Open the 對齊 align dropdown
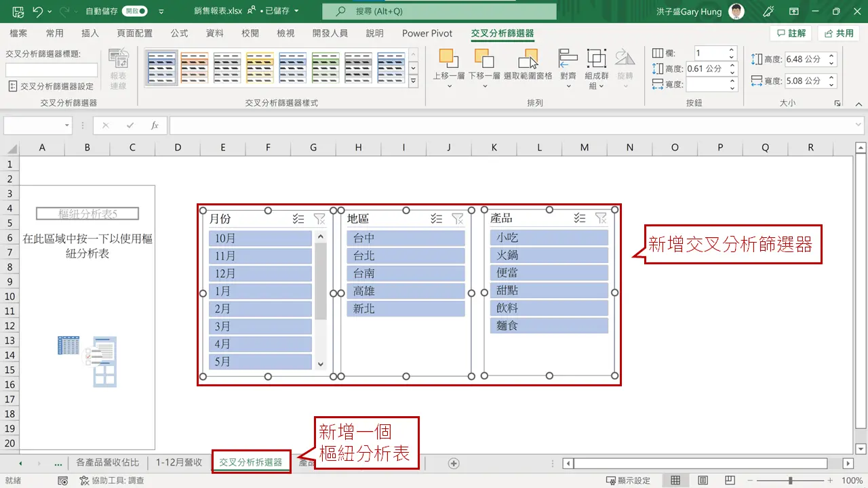 [x=568, y=68]
